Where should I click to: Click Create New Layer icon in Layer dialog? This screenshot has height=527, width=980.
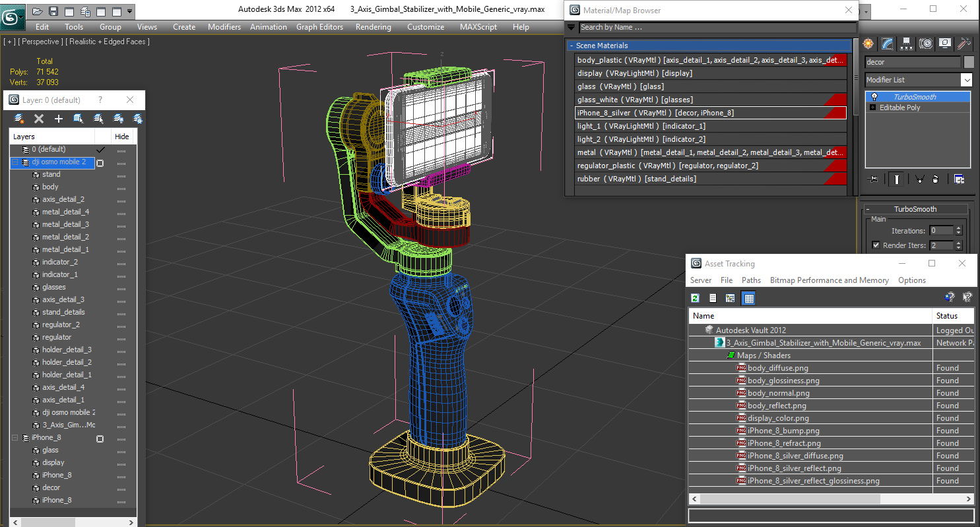point(19,119)
